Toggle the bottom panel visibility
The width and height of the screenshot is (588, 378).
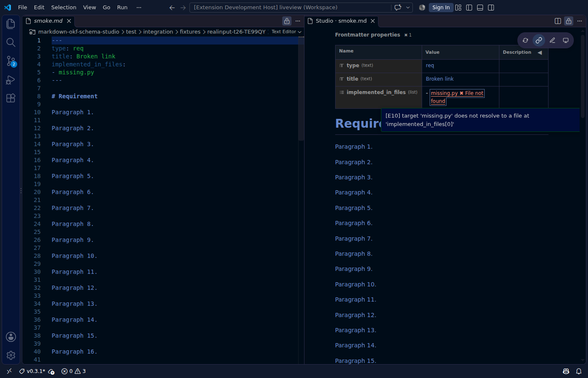coord(480,8)
